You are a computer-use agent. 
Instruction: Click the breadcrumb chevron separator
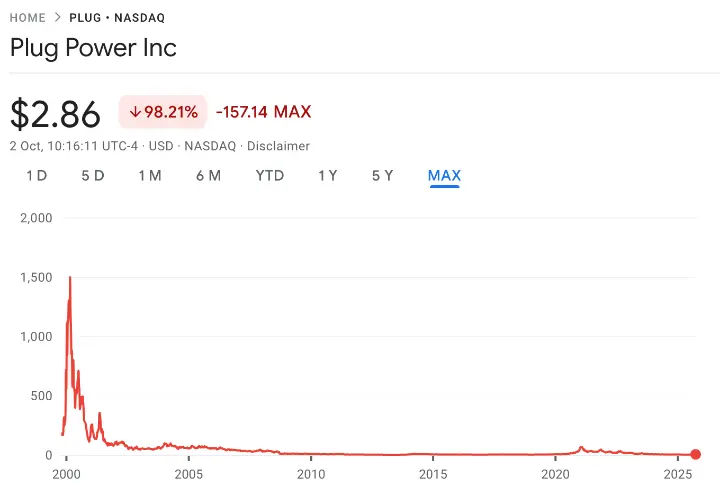[58, 18]
